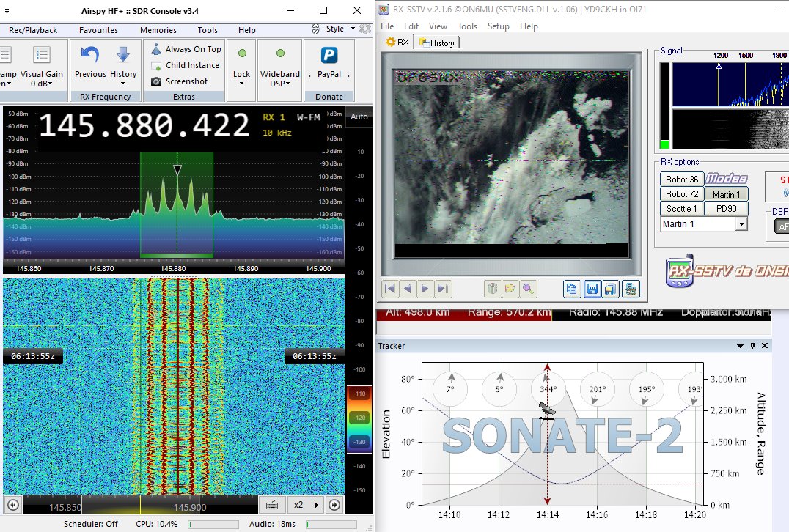Image resolution: width=789 pixels, height=532 pixels.
Task: Click the step-right round button under the waterfall
Action: (x=334, y=505)
